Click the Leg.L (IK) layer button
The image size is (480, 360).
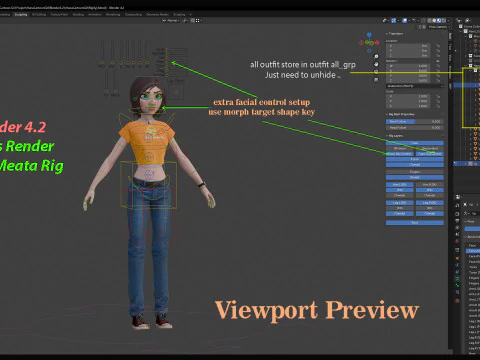coord(400,203)
